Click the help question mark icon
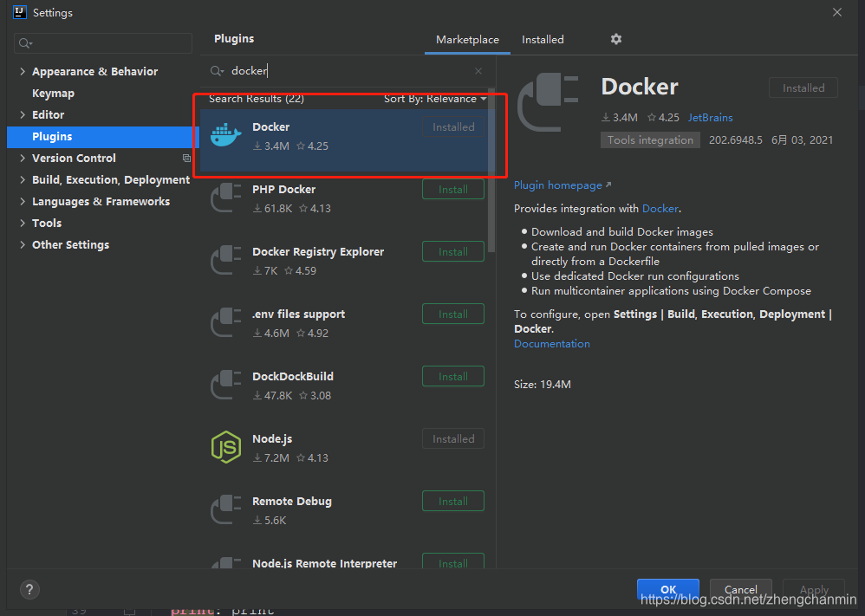Screen dimensions: 865x616 29,589
